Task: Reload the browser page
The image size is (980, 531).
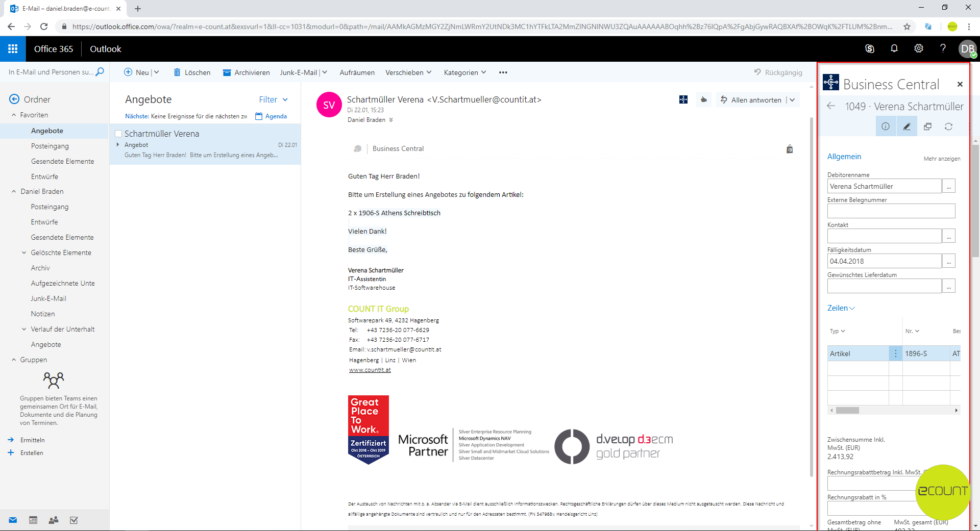Action: (44, 27)
